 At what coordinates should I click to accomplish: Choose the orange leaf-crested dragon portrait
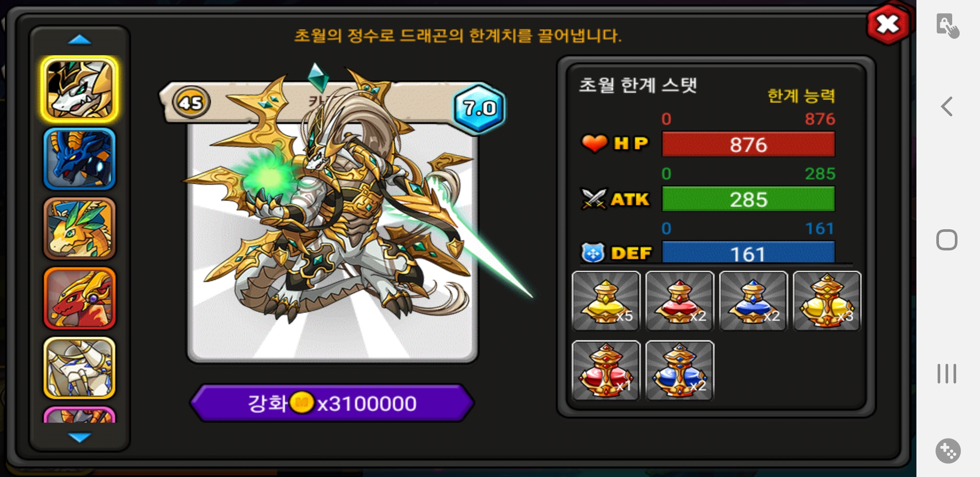click(x=79, y=228)
